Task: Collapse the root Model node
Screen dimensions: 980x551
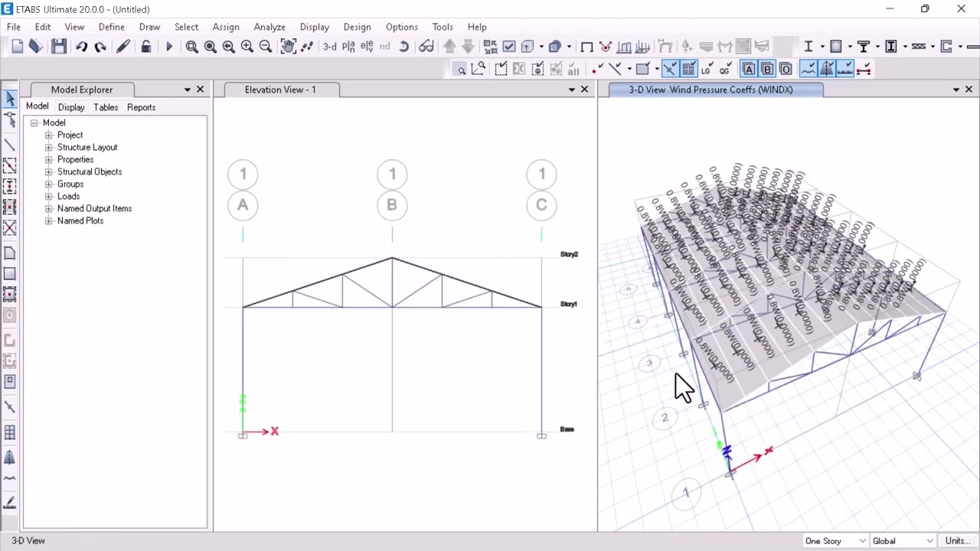Action: (x=34, y=123)
